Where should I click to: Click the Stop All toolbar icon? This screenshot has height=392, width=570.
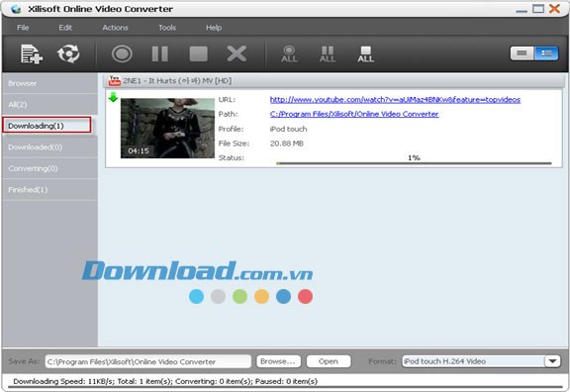[x=366, y=54]
